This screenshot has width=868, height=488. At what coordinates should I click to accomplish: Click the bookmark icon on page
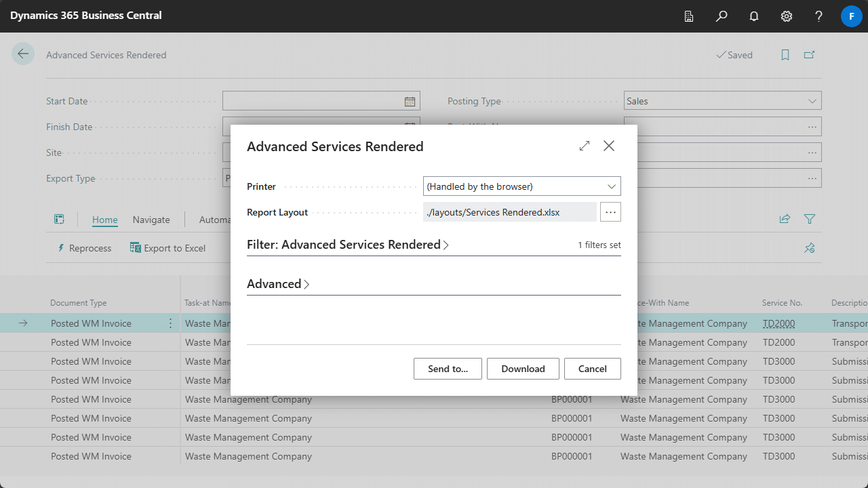[x=785, y=55]
